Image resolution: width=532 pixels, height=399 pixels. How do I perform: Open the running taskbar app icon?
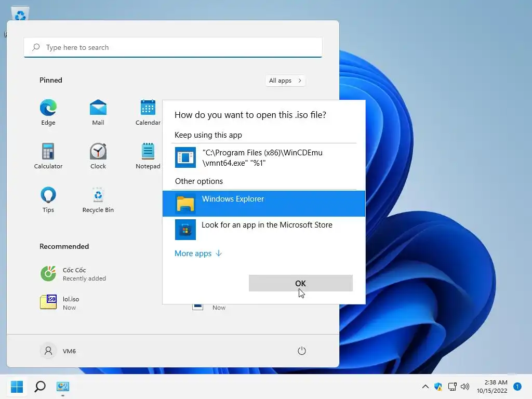(x=63, y=387)
